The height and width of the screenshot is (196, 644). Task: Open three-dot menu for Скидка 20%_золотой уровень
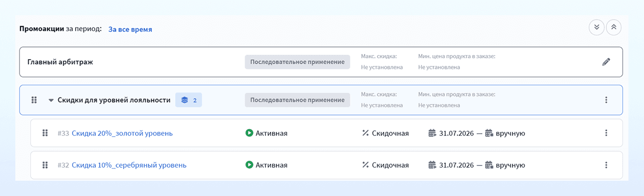[606, 133]
